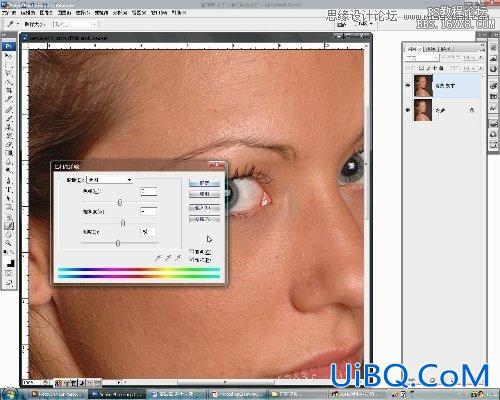
Task: Pick the first eyedropper in Hue/Saturation dialog
Action: point(158,258)
